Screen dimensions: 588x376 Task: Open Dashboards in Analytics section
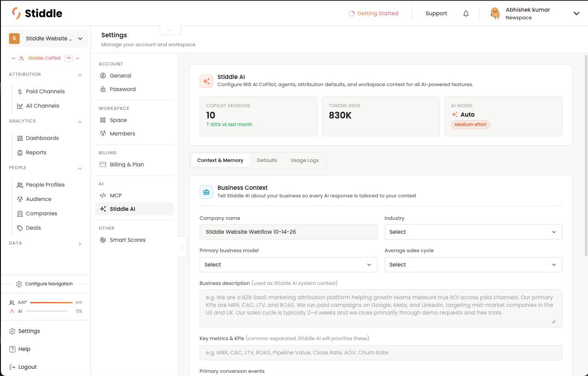pos(42,138)
